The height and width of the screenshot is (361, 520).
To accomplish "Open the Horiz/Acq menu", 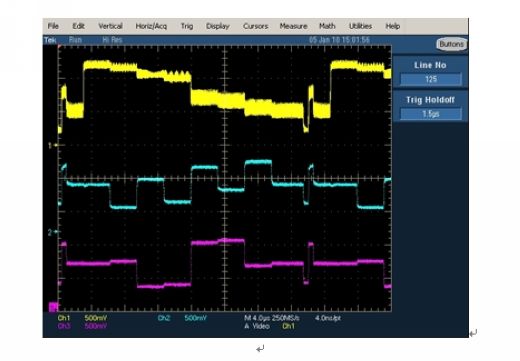I will [x=151, y=26].
